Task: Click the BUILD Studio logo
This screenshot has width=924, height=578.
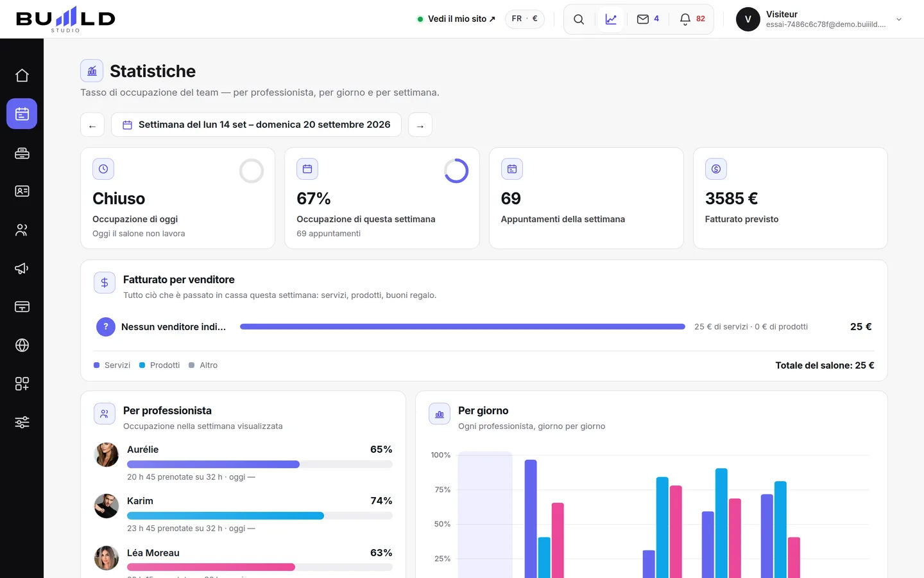Action: point(65,19)
